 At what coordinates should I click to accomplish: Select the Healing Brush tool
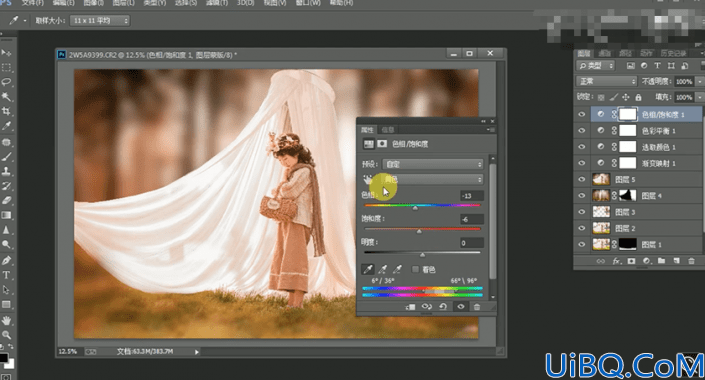(6, 142)
